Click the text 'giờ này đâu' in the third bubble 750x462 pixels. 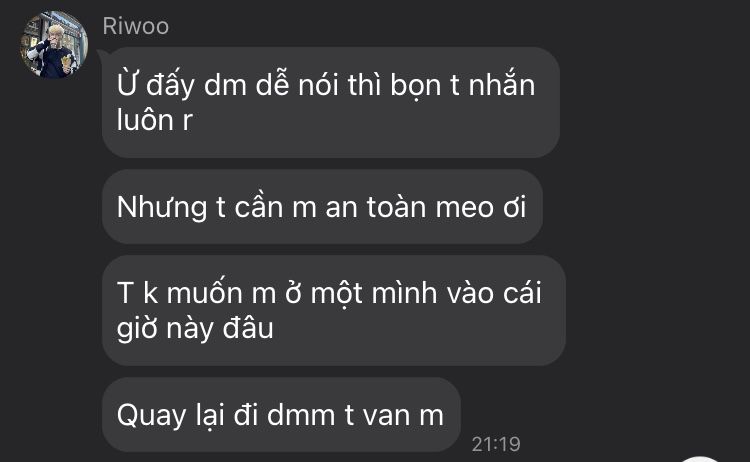pos(195,329)
